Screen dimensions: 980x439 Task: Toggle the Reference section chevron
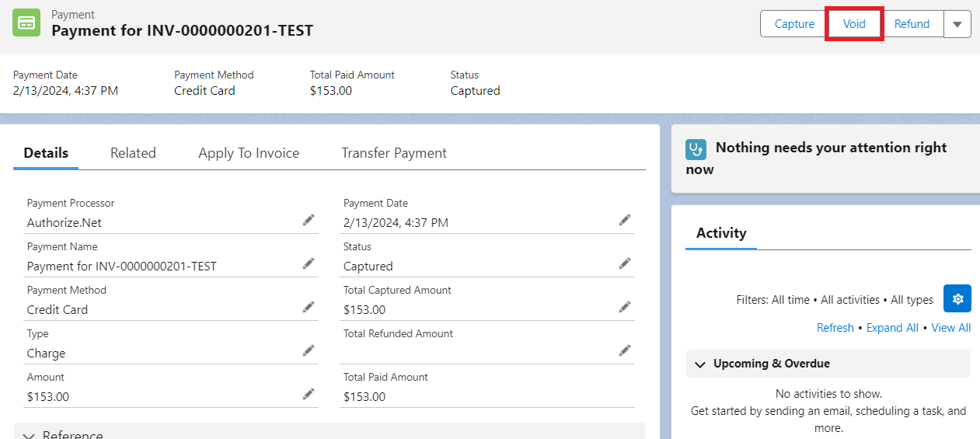[x=29, y=435]
